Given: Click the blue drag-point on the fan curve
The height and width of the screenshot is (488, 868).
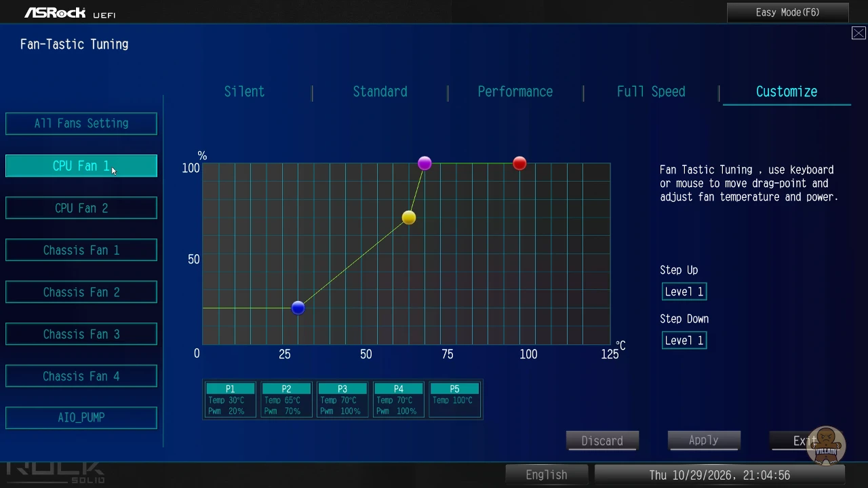Looking at the screenshot, I should (298, 308).
